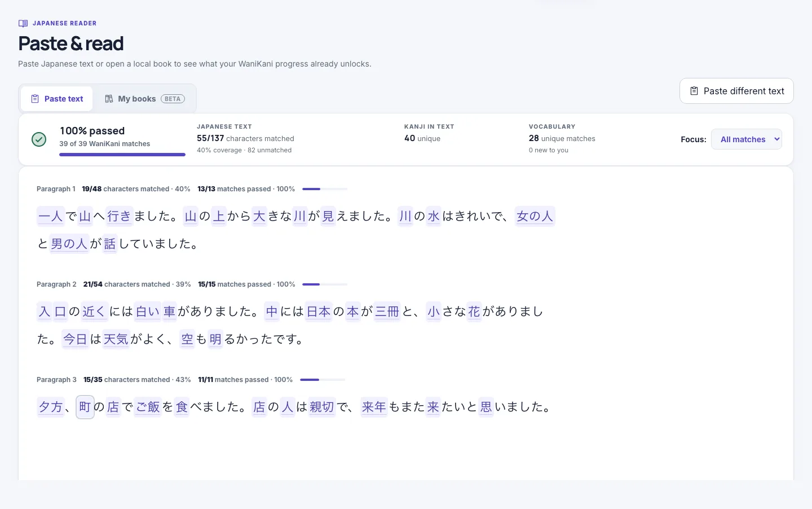Click Paragraph 2 progress bar
812x509 pixels.
(x=325, y=284)
